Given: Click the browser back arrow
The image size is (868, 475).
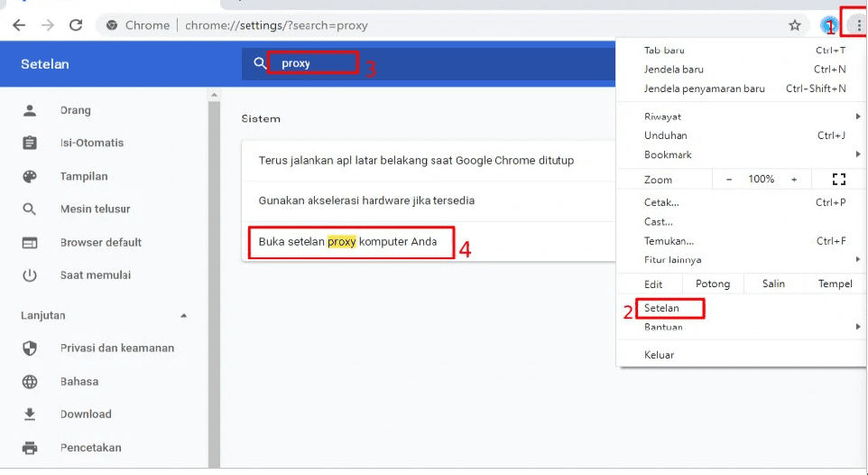Looking at the screenshot, I should (x=18, y=25).
